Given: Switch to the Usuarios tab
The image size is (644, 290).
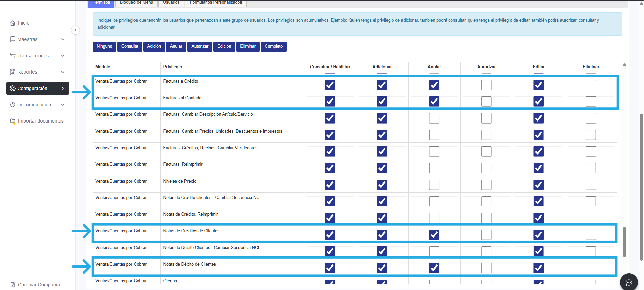Looking at the screenshot, I should pyautogui.click(x=171, y=3).
